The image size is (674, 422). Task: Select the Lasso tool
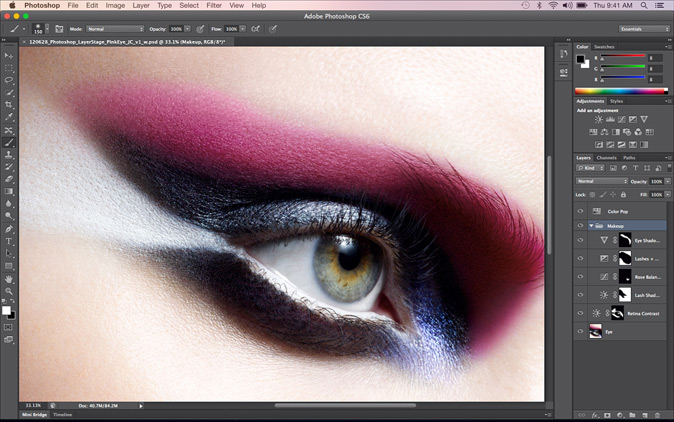(x=9, y=80)
